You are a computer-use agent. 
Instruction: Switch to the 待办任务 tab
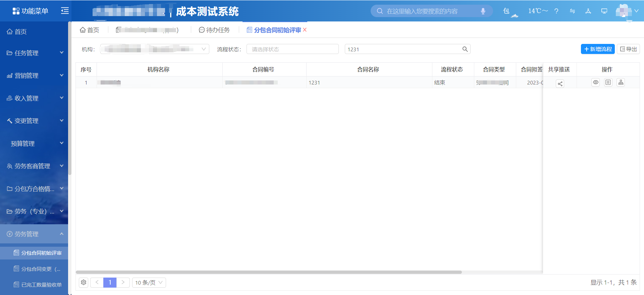click(x=214, y=30)
